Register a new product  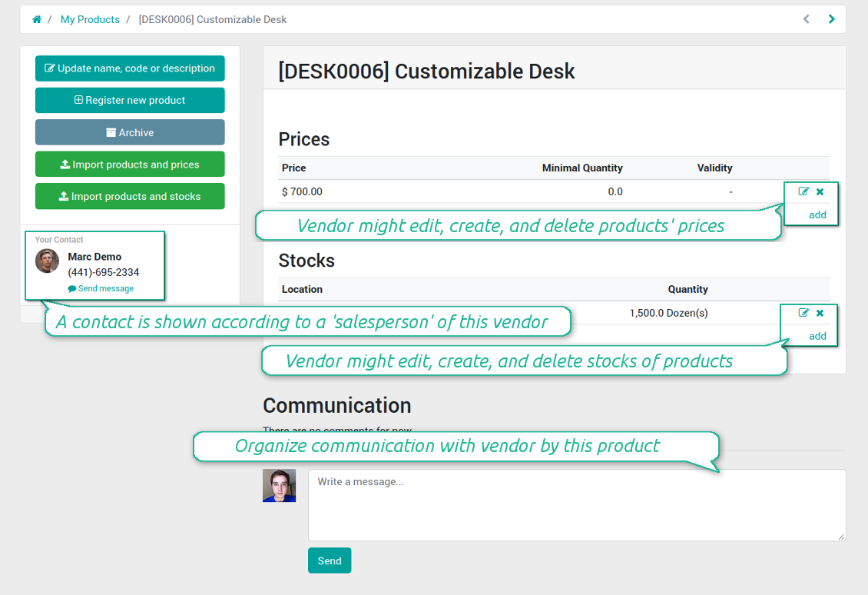click(130, 100)
